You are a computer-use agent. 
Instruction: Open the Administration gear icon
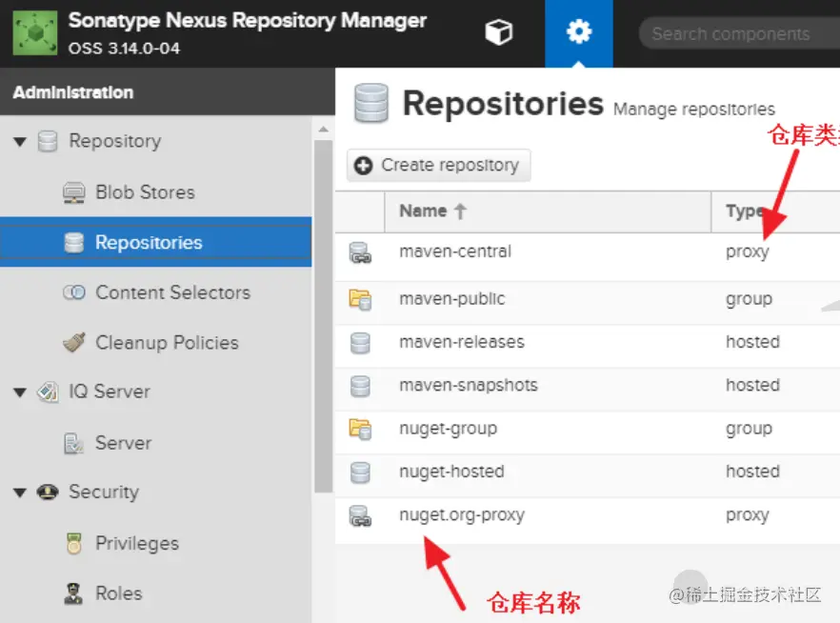579,31
